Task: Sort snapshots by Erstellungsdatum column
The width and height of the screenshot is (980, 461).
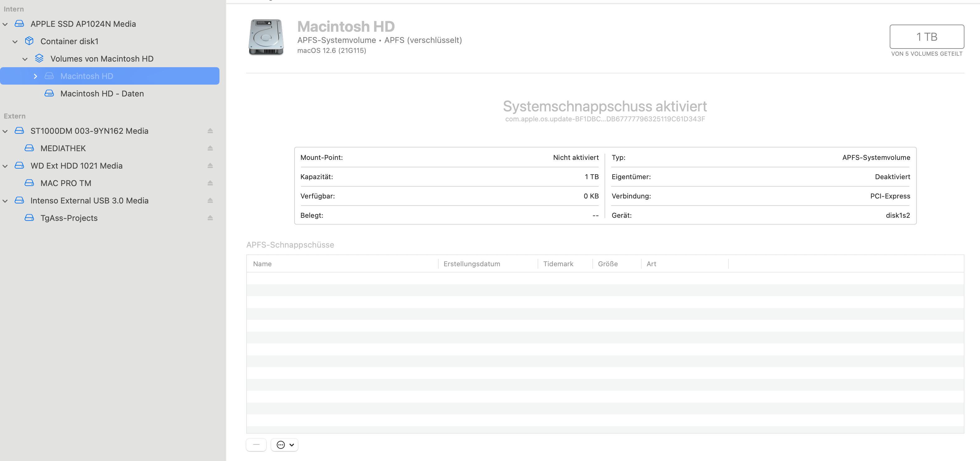Action: click(472, 264)
